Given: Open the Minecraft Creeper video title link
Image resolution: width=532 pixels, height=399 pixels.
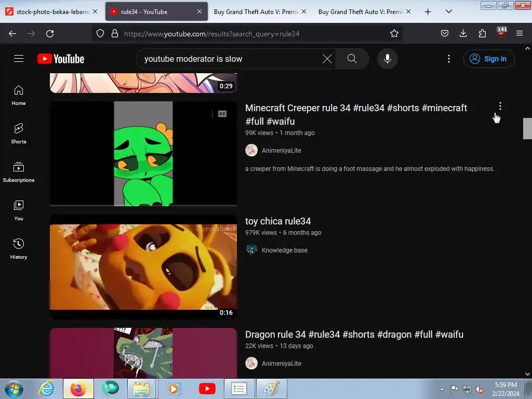Looking at the screenshot, I should (x=356, y=114).
